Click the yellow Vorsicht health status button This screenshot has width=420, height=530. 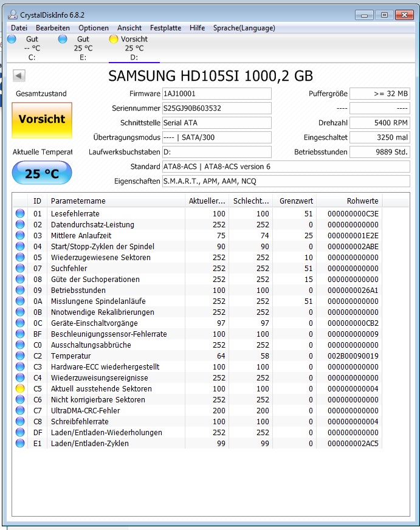coord(42,120)
